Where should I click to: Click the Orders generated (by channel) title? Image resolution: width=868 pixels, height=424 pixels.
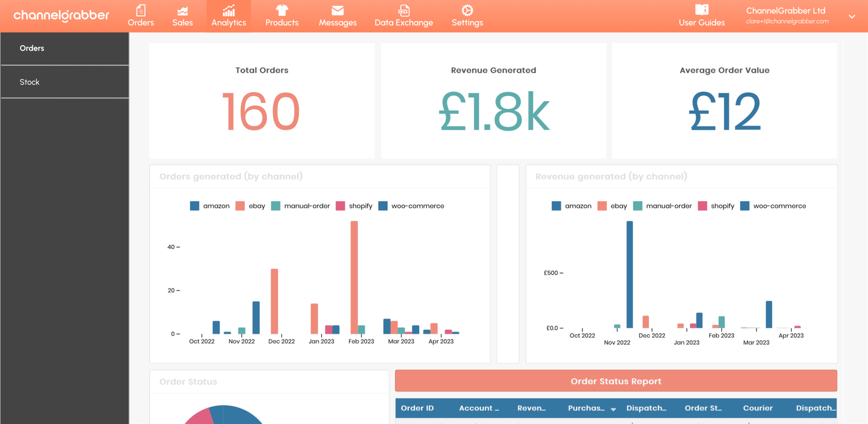click(x=231, y=176)
